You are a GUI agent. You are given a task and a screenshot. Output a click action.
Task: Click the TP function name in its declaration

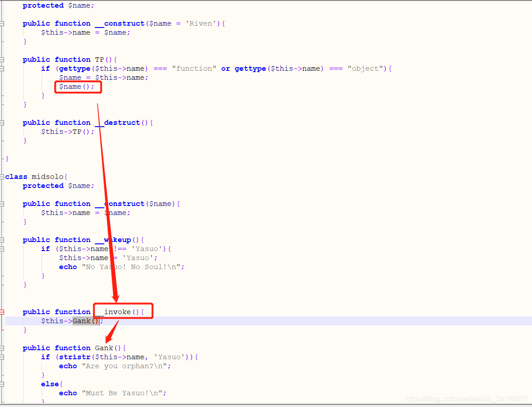pos(100,60)
